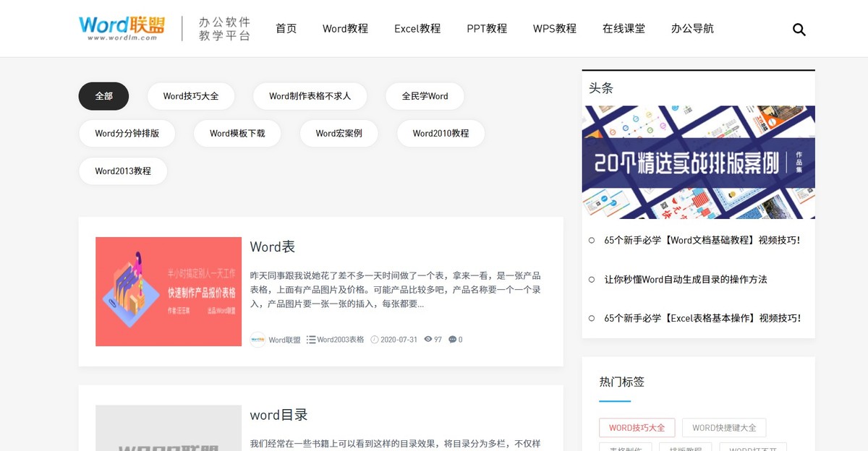Enable the Word模板下载 filter pill
The image size is (868, 451).
click(237, 133)
